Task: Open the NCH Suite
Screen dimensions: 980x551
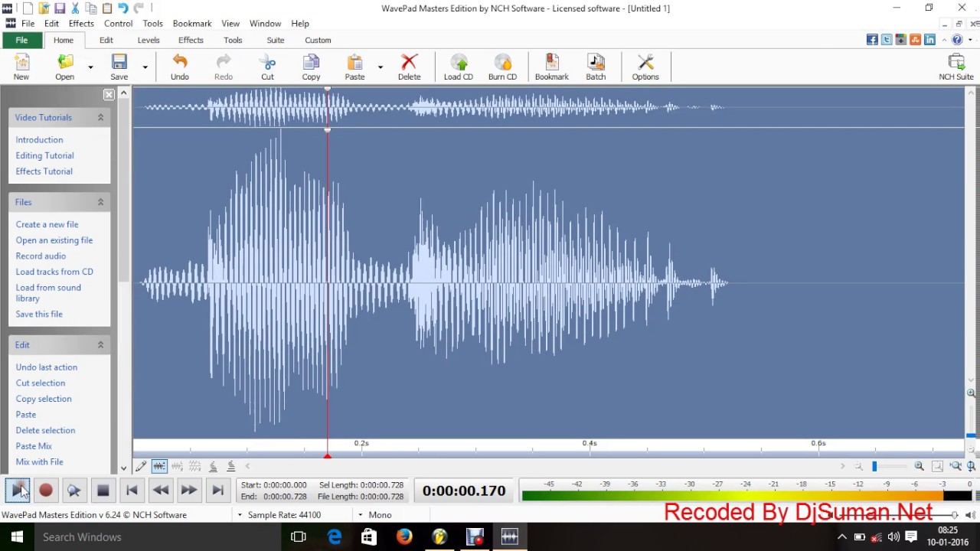Action: [956, 67]
